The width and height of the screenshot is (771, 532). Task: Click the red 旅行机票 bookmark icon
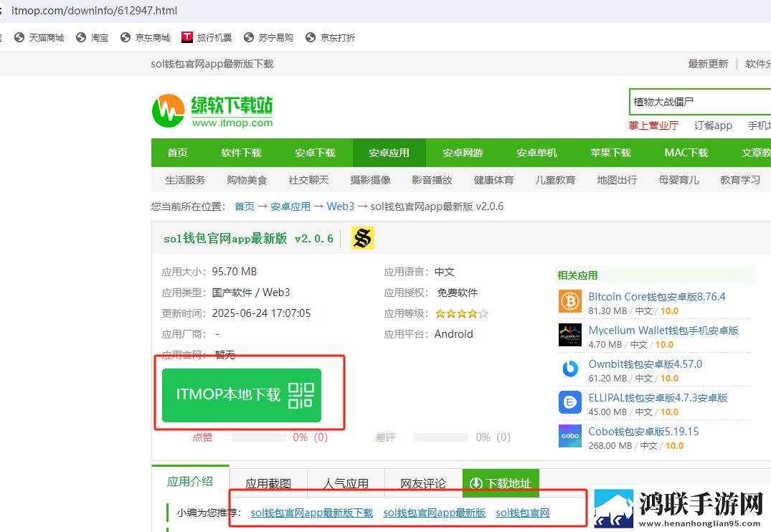click(x=187, y=37)
